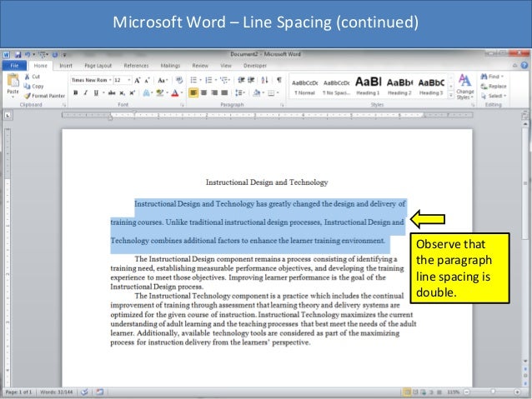Image resolution: width=532 pixels, height=399 pixels.
Task: Switch to the View tab
Action: pyautogui.click(x=226, y=66)
